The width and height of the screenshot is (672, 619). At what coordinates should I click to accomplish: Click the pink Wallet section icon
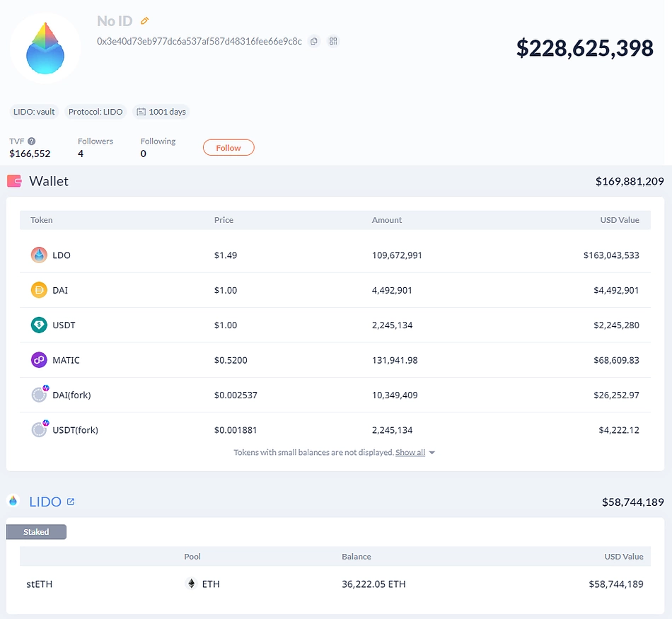[x=14, y=181]
